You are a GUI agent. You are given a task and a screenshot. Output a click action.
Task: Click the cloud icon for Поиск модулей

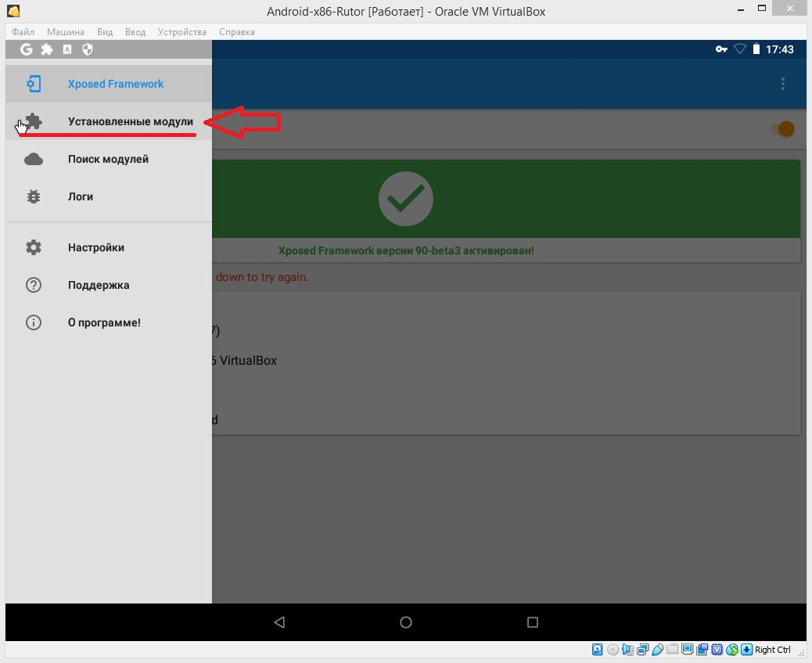tap(34, 160)
